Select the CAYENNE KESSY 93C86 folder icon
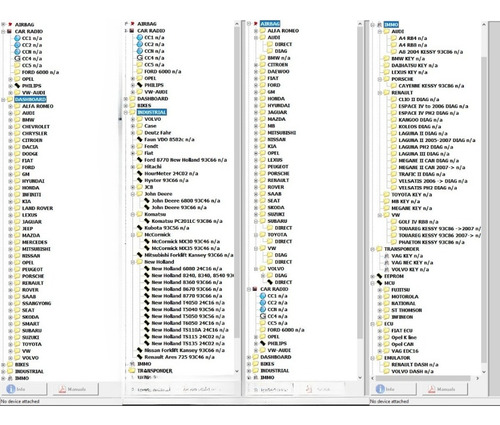Viewport: 500px width, 425px height. 394,86
